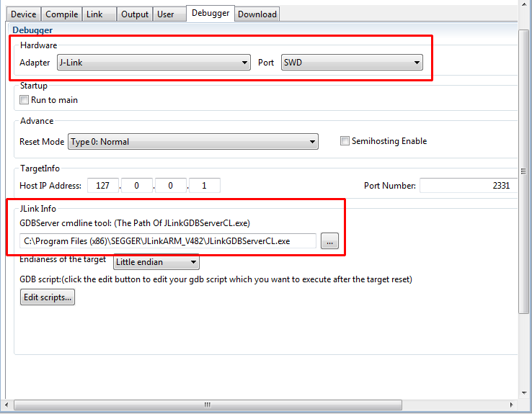
Task: Browse for JLinkGDBServerCL.exe path
Action: tap(329, 241)
